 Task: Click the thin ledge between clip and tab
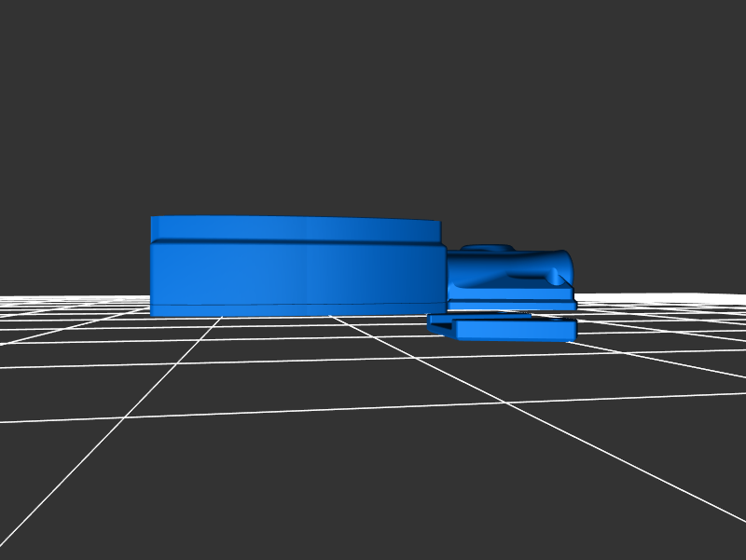click(x=511, y=305)
